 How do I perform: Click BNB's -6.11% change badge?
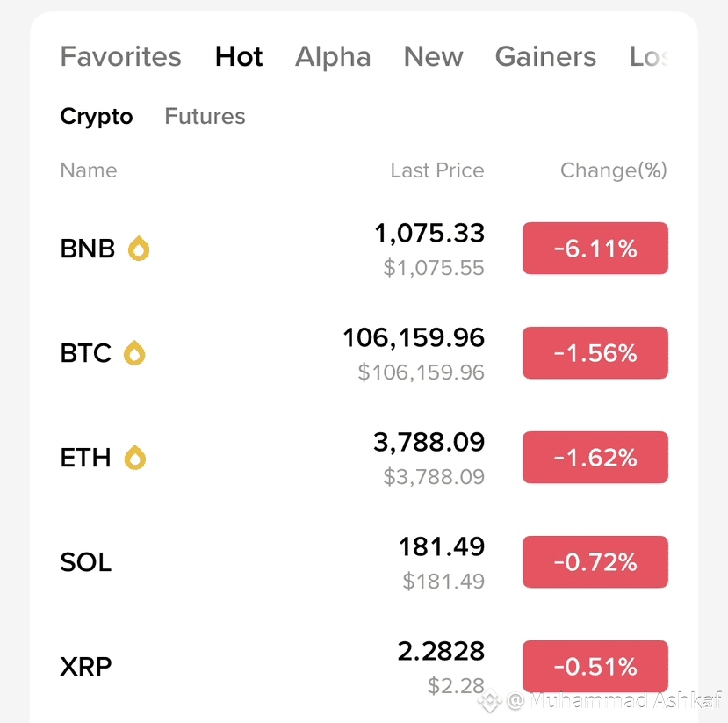[x=595, y=249]
